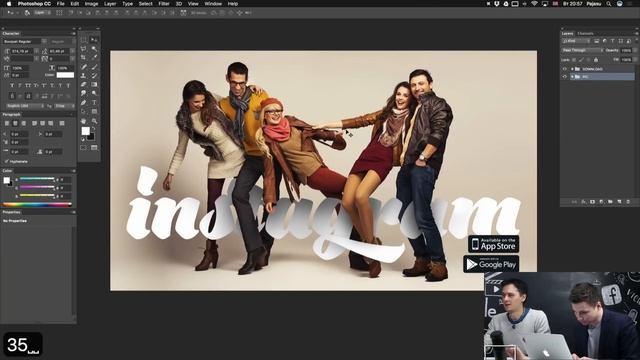
Task: Open the Window menu
Action: (x=213, y=4)
